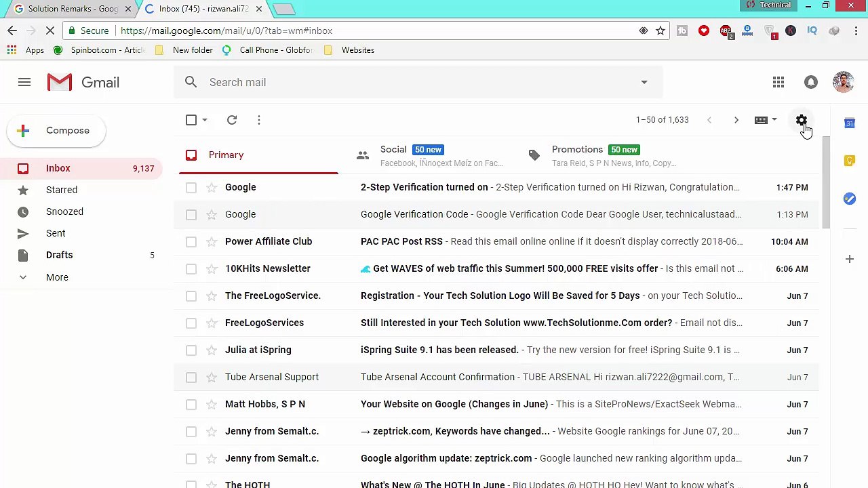The height and width of the screenshot is (488, 868).
Task: Click the Gmail logo
Action: click(83, 82)
